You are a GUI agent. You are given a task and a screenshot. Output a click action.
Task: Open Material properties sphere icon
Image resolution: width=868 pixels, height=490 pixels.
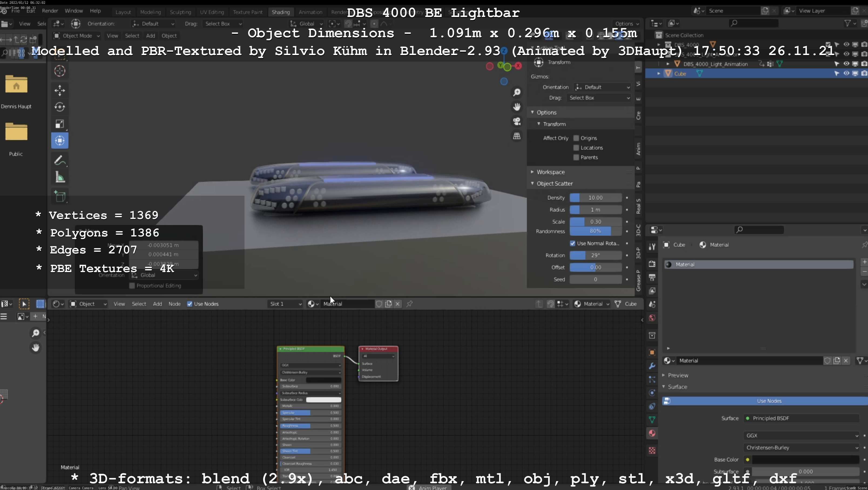tap(652, 433)
